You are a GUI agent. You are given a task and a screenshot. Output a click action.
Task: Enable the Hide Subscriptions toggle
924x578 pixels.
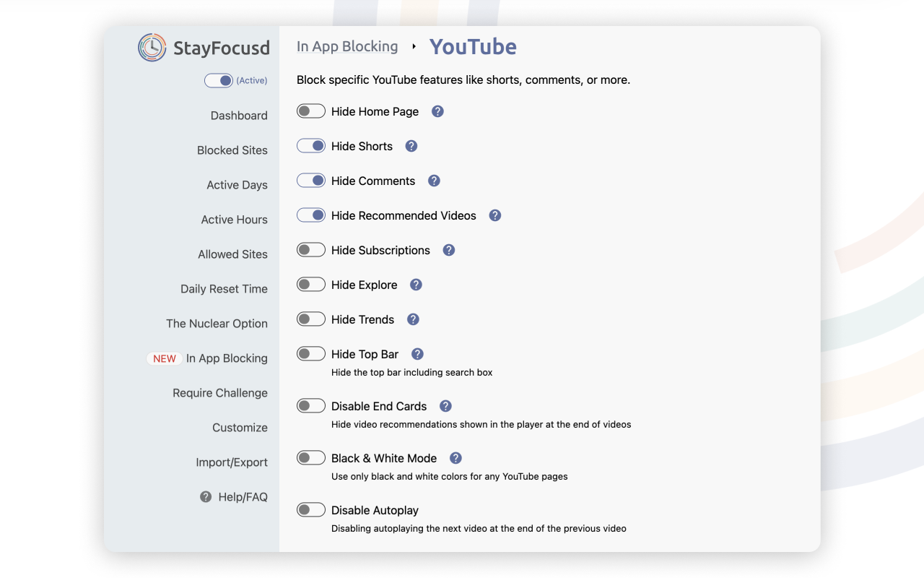(311, 250)
